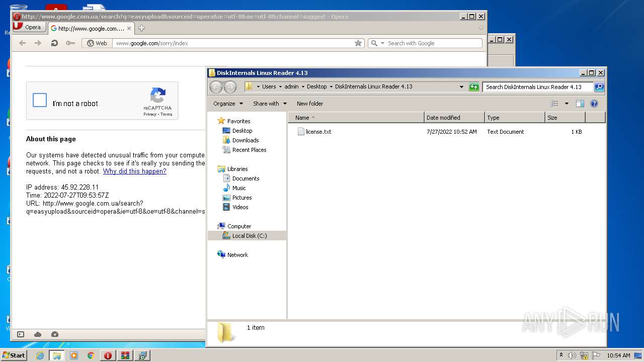The width and height of the screenshot is (644, 362).
Task: Launch Chrome from the taskbar
Action: tap(91, 355)
